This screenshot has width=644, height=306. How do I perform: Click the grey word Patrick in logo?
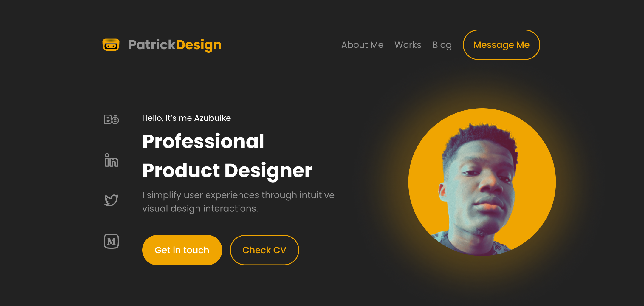[x=152, y=45]
